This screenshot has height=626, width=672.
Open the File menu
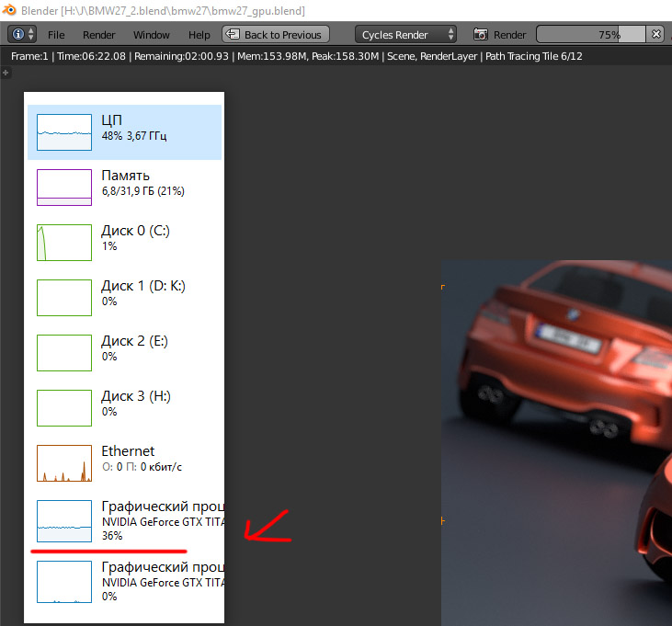(56, 35)
